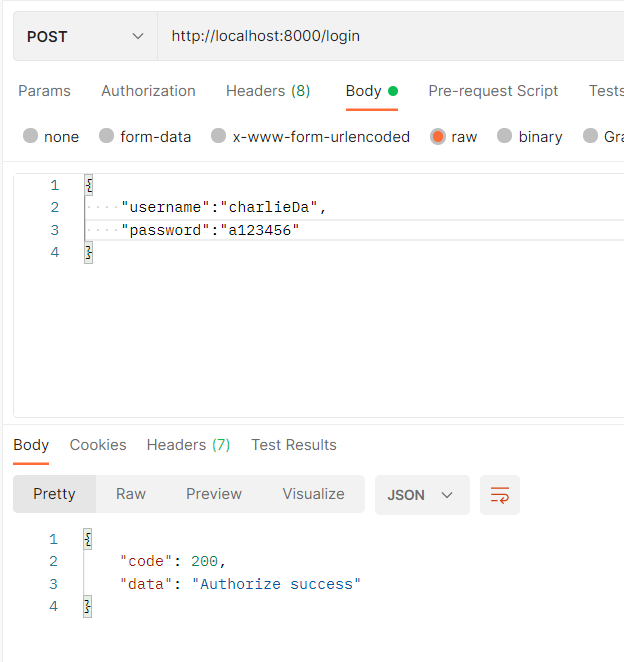The width and height of the screenshot is (624, 662).
Task: Switch to Pre-request Script tab
Action: tap(493, 91)
